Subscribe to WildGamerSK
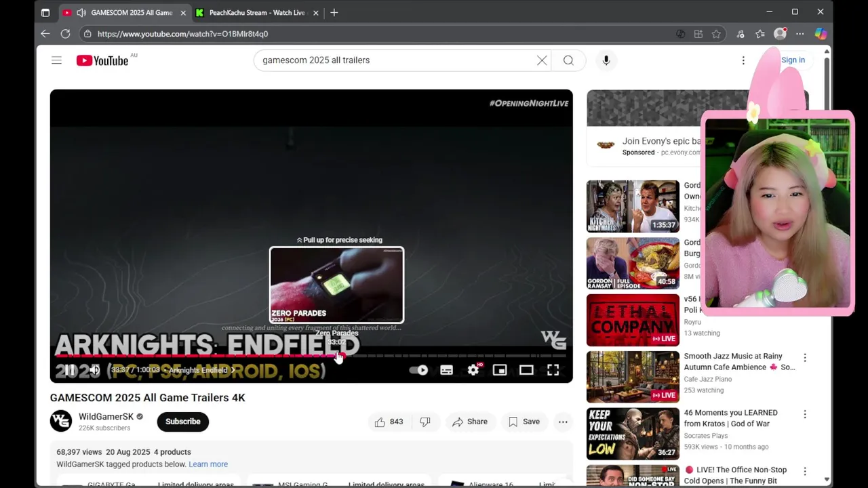The image size is (868, 488). point(183,422)
